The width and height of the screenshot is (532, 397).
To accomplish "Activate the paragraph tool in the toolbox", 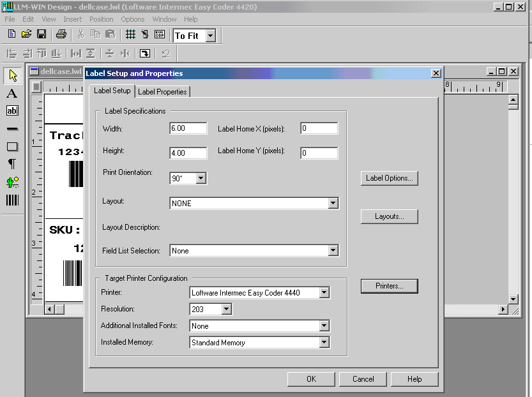I will tap(12, 164).
